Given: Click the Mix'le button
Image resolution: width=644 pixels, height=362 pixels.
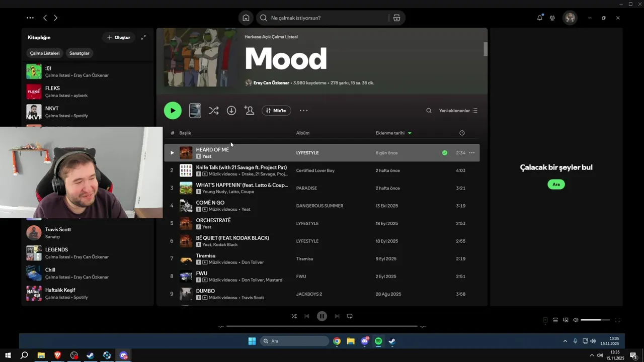Looking at the screenshot, I should (276, 111).
